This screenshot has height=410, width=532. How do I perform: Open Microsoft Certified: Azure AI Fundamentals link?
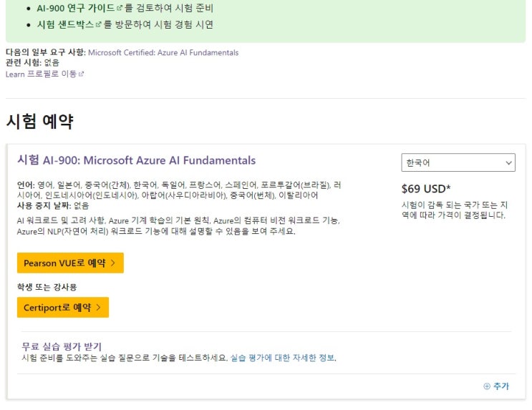[163, 52]
